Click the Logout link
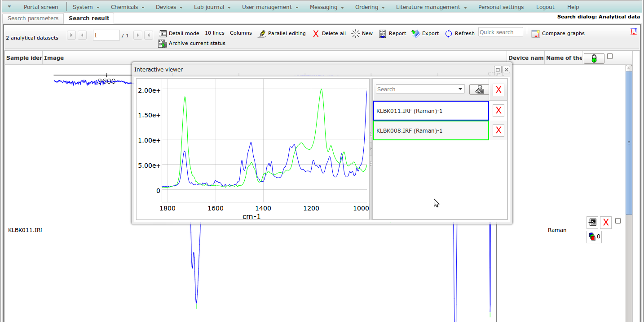Image resolution: width=644 pixels, height=322 pixels. pos(545,7)
